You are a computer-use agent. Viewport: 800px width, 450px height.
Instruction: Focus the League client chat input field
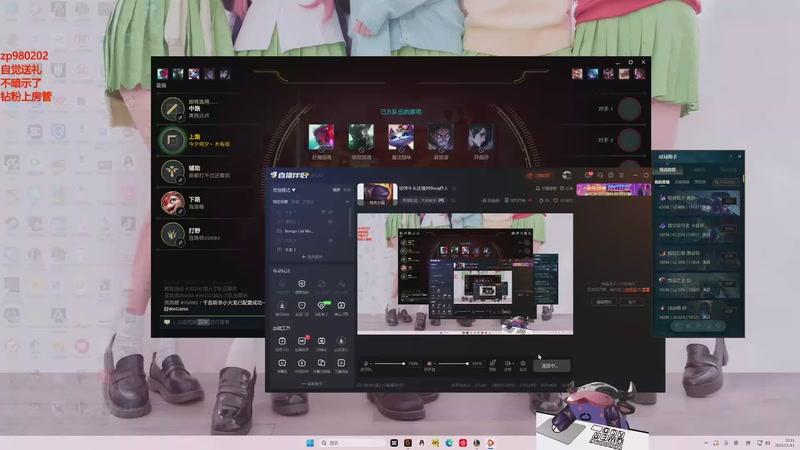214,322
